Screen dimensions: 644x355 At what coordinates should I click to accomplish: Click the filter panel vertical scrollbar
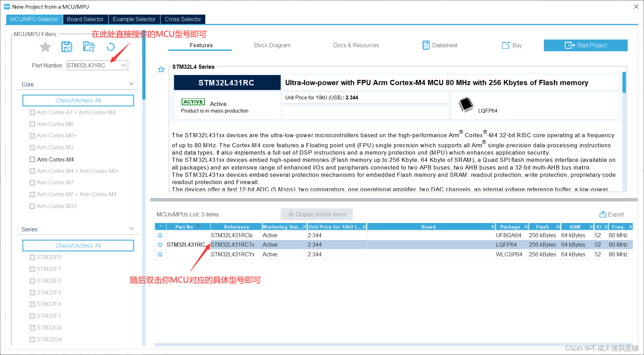coord(144,65)
